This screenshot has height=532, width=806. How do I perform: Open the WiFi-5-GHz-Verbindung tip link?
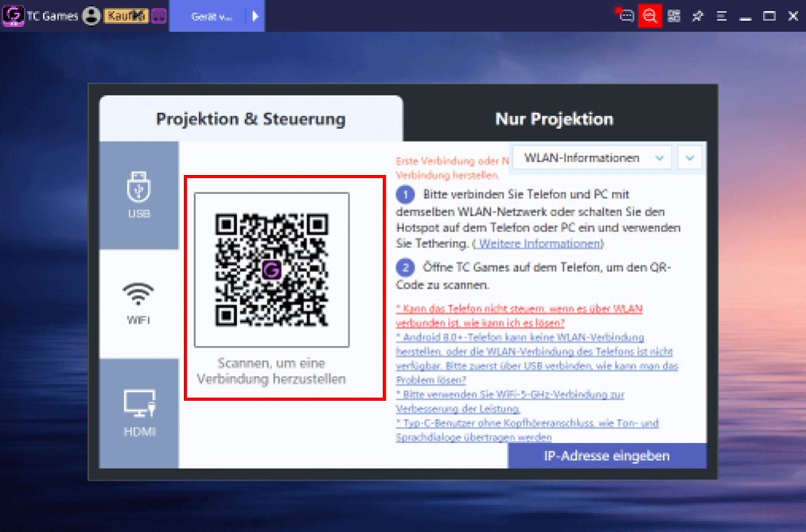510,402
